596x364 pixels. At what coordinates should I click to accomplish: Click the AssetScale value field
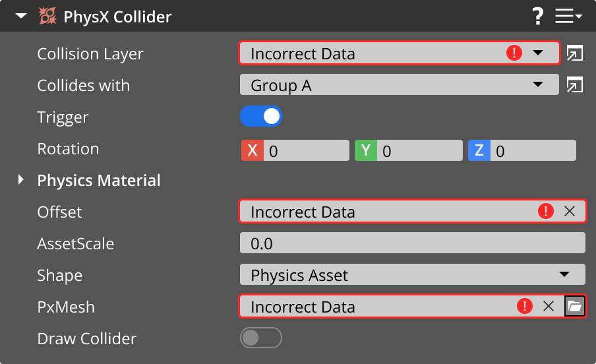point(412,243)
